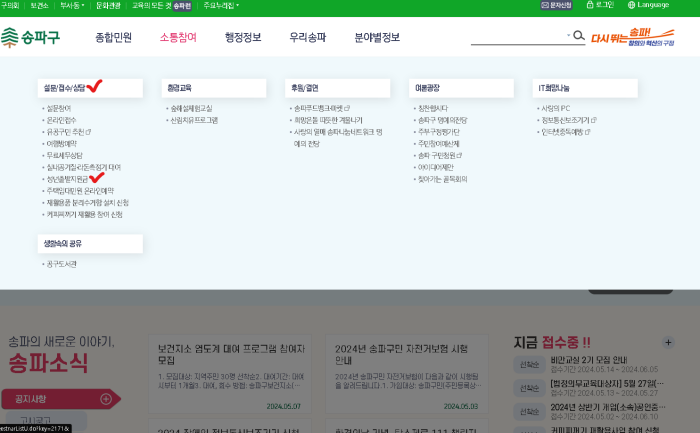This screenshot has width=700, height=433.
Task: Open 교육의 모든 것 송파런 link
Action: (x=162, y=5)
